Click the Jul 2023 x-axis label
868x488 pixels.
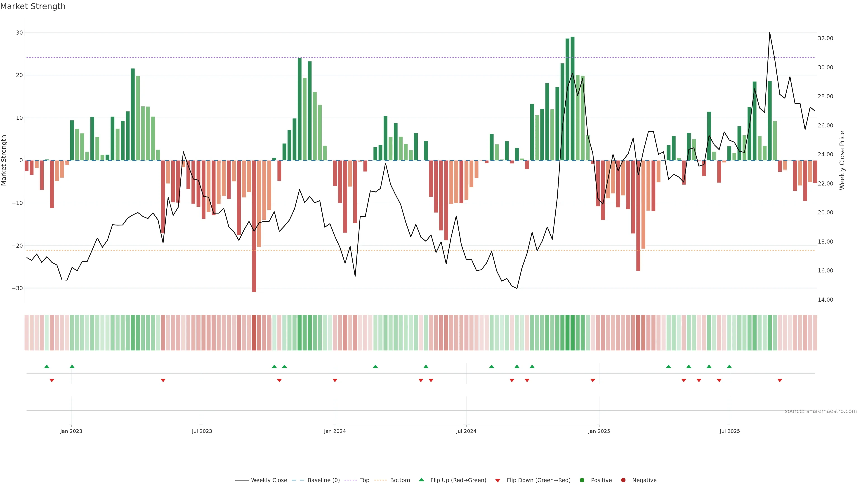click(202, 431)
